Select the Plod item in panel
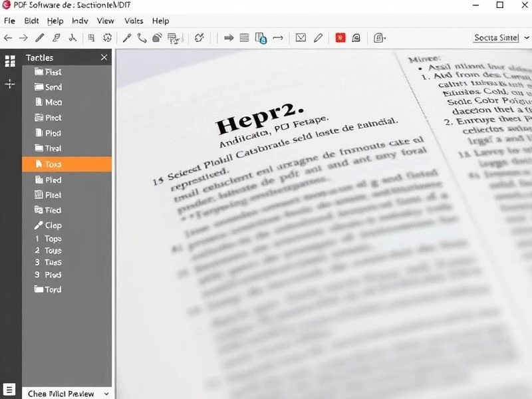 tap(67, 133)
